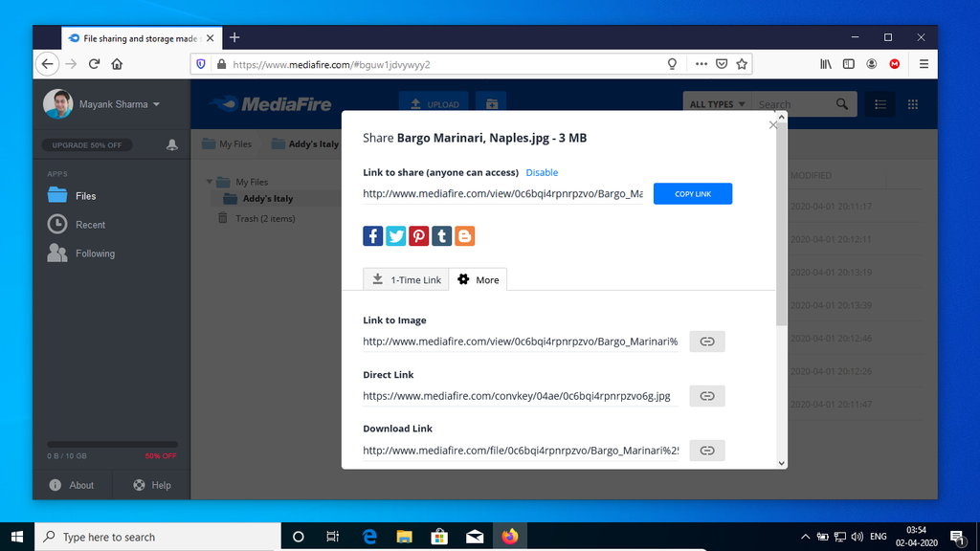Enable list view layout
Screen dimensions: 980x551
[880, 103]
